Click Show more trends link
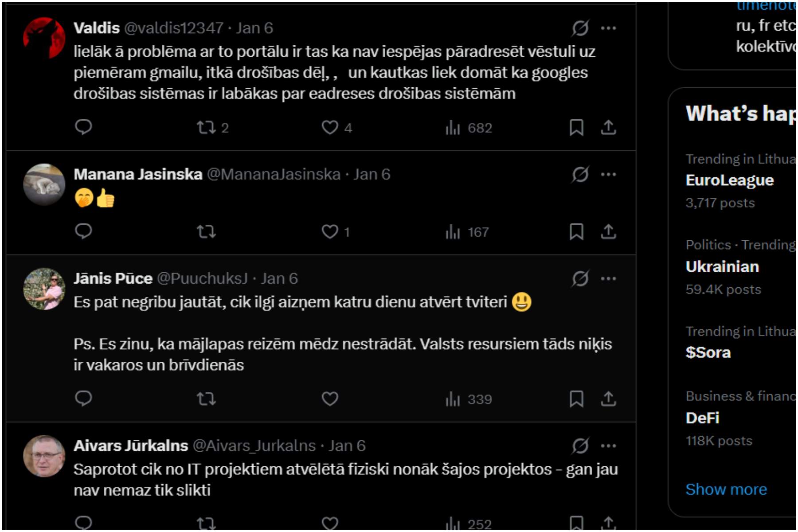 coord(726,489)
